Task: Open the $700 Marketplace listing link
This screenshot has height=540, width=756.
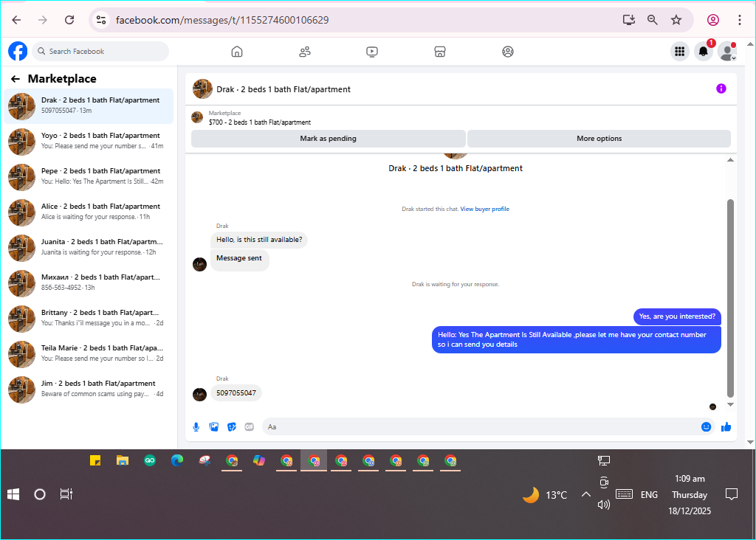Action: 260,122
